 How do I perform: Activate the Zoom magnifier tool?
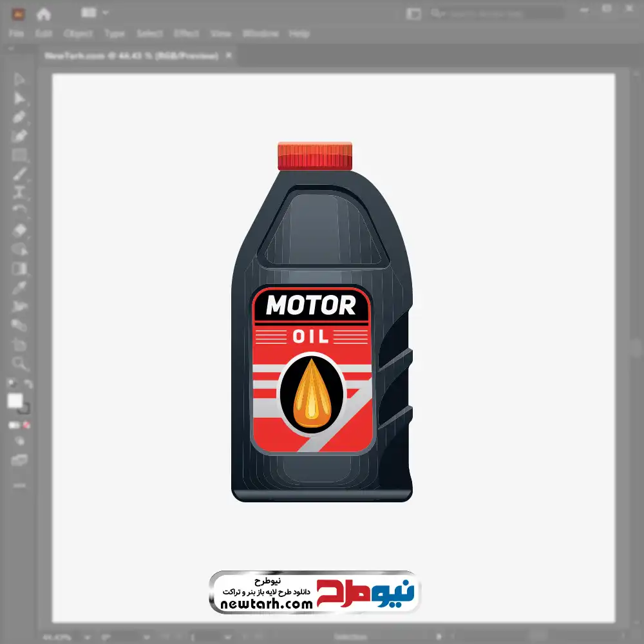coord(19,363)
